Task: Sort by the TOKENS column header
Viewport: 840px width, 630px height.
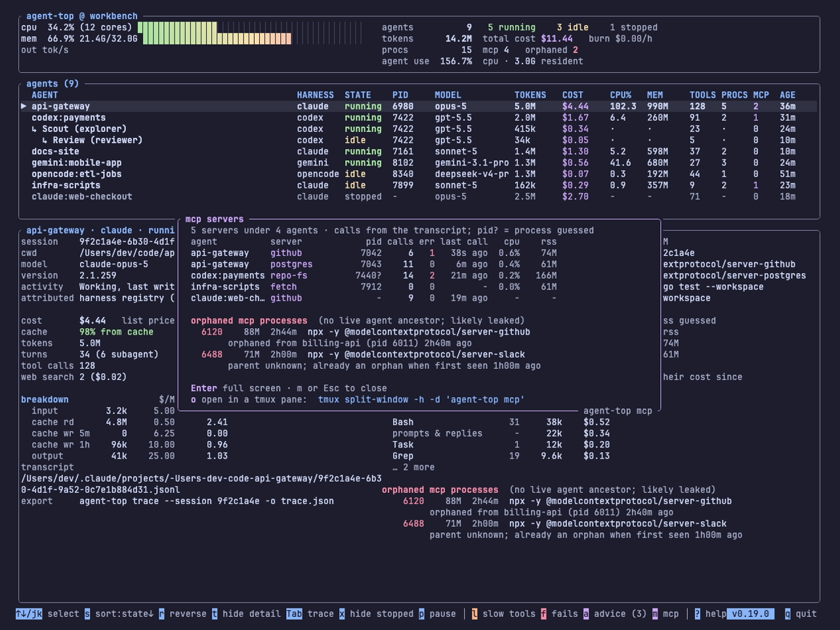Action: tap(530, 95)
